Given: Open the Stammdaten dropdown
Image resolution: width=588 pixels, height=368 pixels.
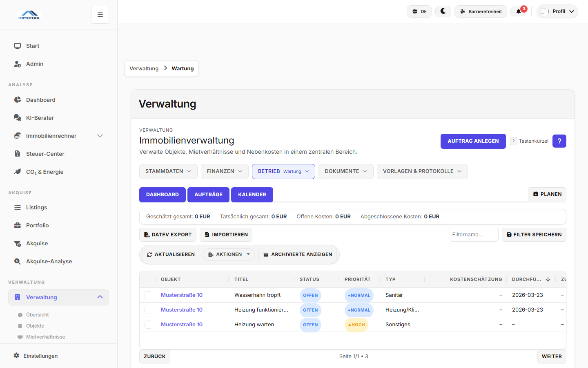Looking at the screenshot, I should pos(168,171).
